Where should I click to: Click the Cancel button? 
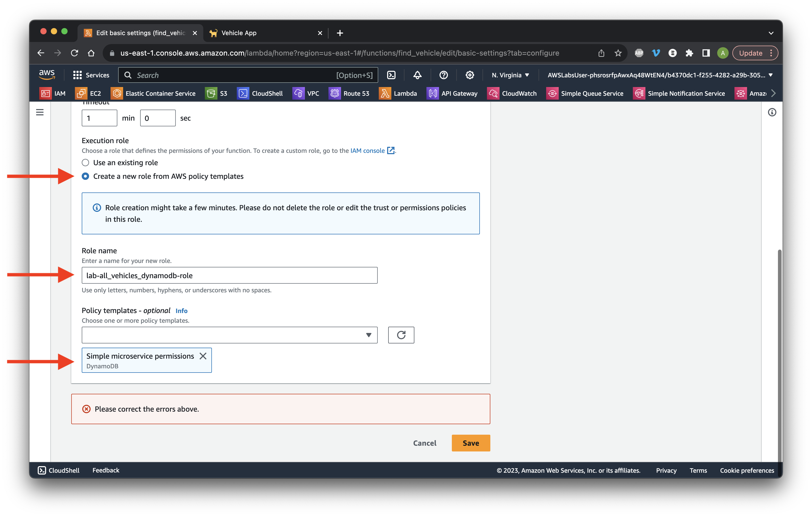(x=425, y=443)
